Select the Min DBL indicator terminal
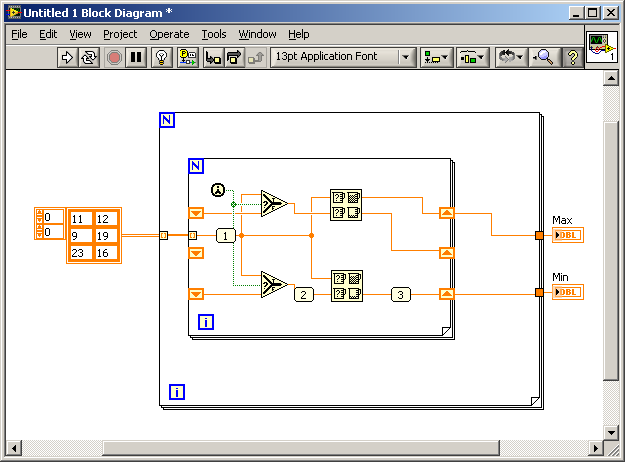This screenshot has width=625, height=462. (567, 292)
